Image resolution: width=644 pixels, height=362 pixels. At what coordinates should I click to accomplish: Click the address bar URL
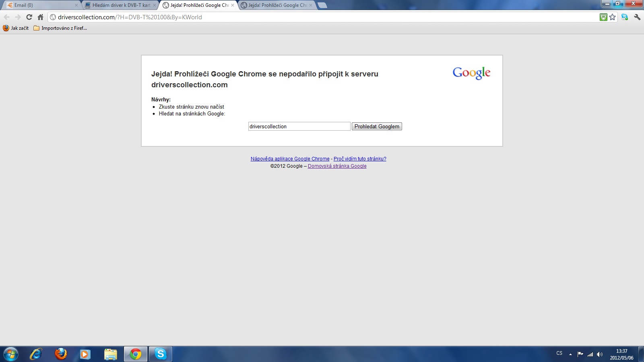[130, 17]
